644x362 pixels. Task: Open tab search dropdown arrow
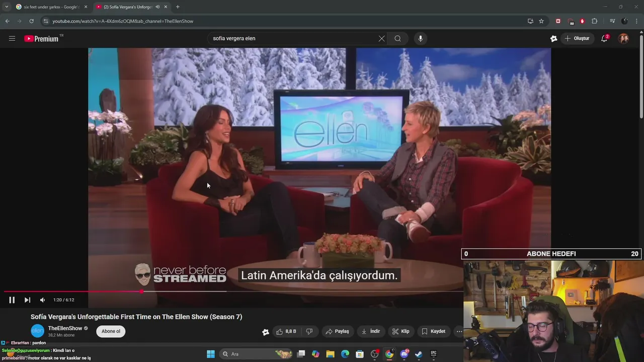tap(6, 7)
